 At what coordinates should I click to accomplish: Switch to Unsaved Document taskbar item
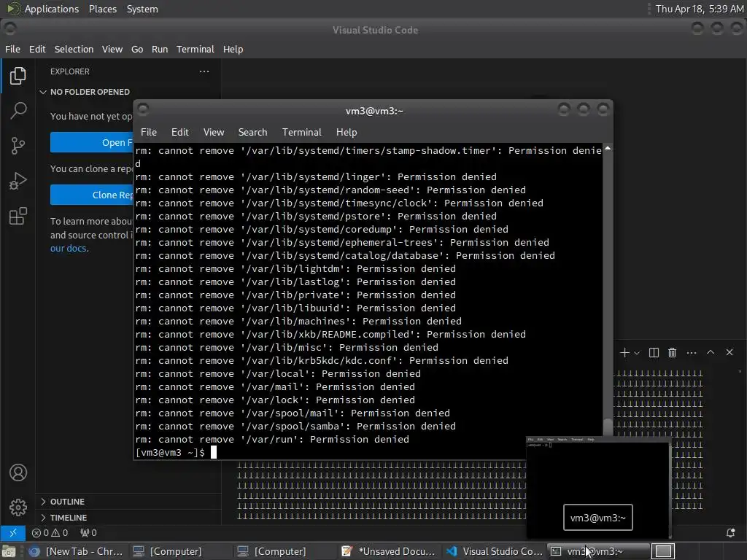coord(389,551)
